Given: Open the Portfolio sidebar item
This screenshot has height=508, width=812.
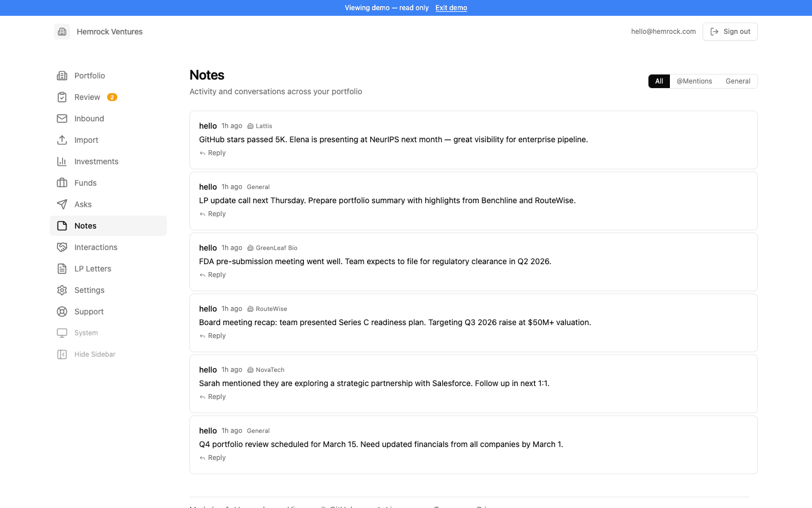Looking at the screenshot, I should click(108, 76).
